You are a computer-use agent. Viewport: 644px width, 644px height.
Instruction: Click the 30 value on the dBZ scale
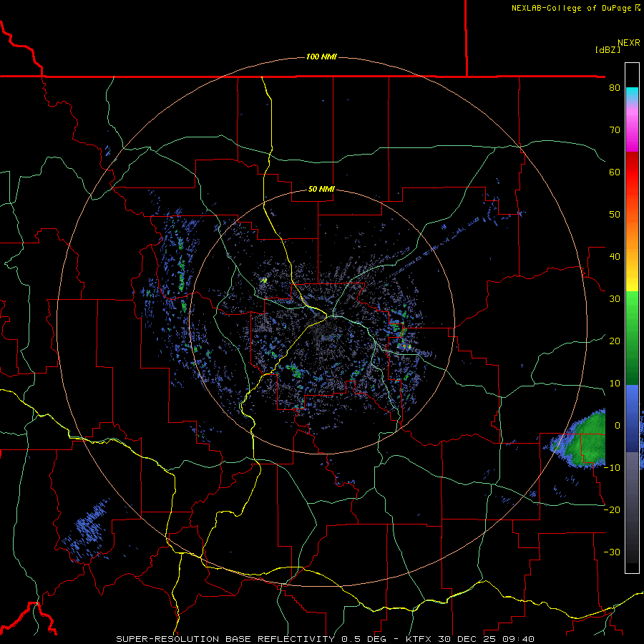615,298
